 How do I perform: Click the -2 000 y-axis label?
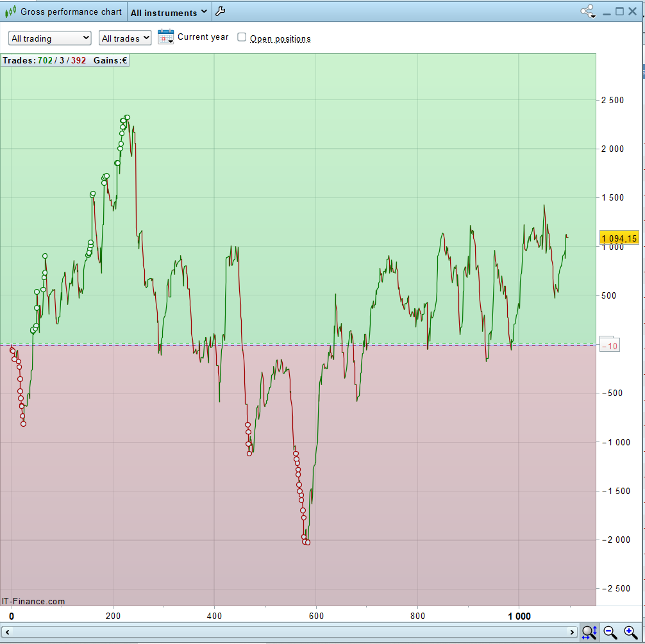(616, 540)
